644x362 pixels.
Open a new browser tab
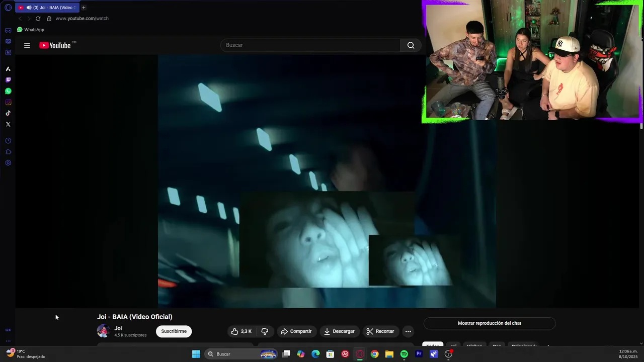coord(84,8)
